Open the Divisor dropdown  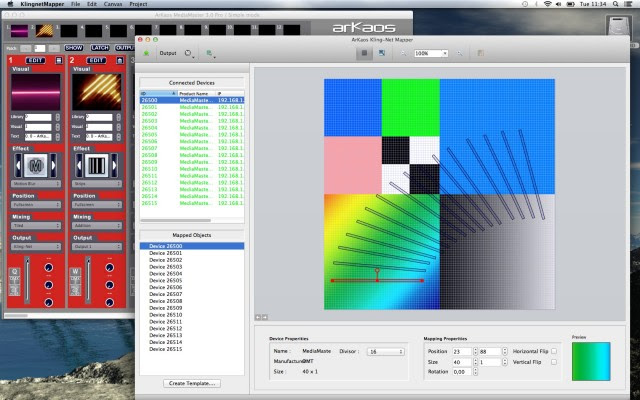[385, 351]
